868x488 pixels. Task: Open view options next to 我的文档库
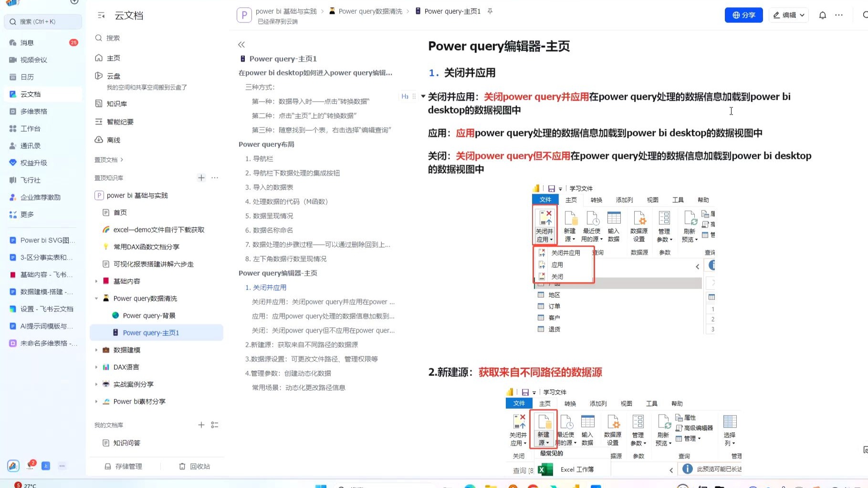click(x=215, y=425)
